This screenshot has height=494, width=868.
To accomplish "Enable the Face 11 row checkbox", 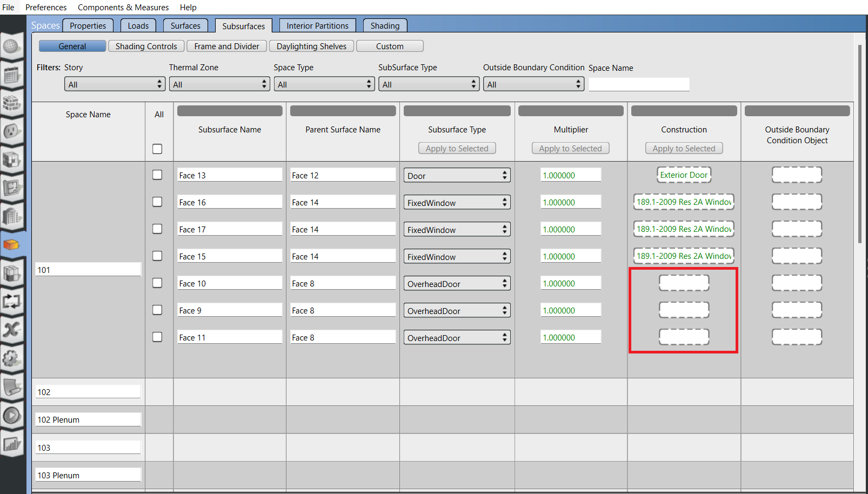I will 157,337.
